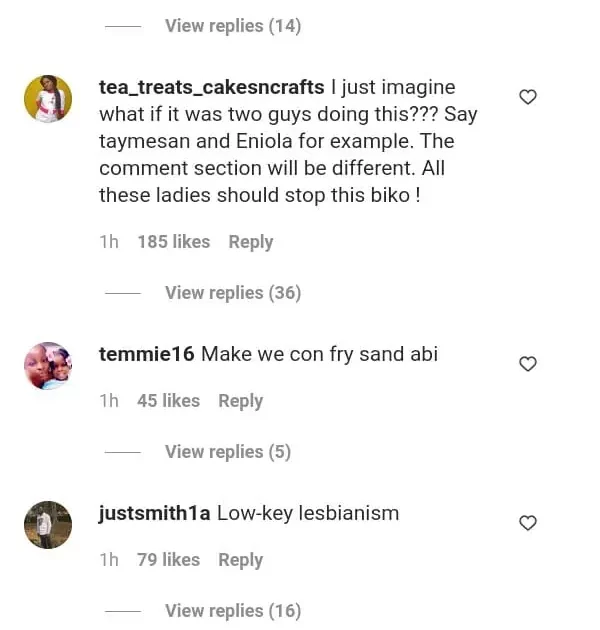The width and height of the screenshot is (600, 630).
Task: Show View replies (5) thread
Action: pos(227,452)
